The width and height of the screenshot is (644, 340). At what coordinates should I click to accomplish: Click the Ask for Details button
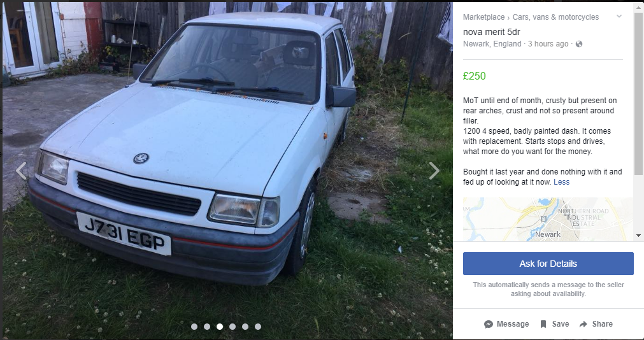(548, 264)
